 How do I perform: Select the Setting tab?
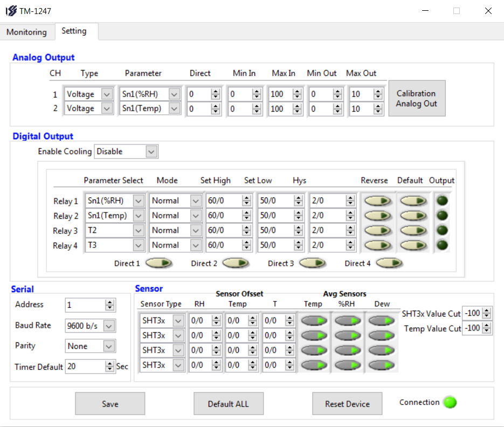coord(74,31)
